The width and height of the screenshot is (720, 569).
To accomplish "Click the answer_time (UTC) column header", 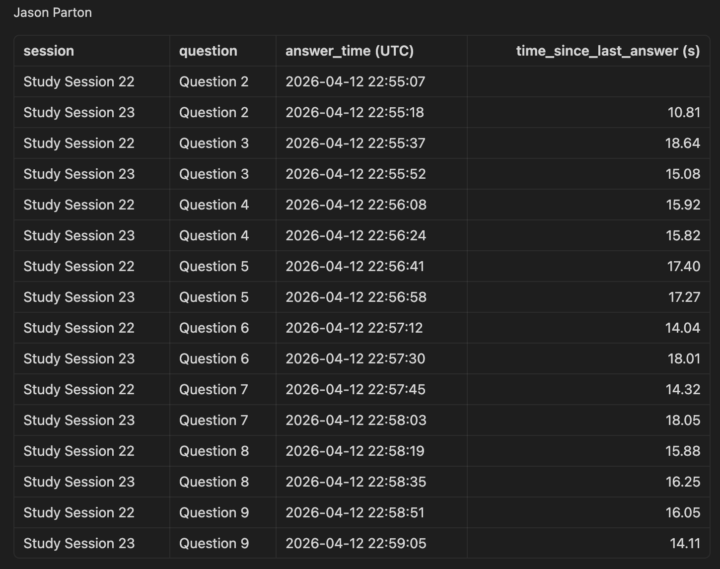I will tap(349, 51).
